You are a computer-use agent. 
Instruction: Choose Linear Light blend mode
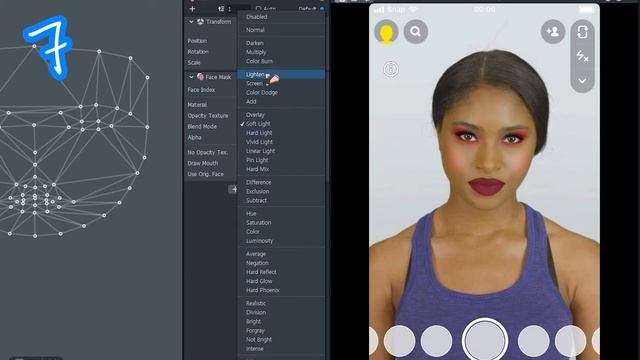(260, 151)
